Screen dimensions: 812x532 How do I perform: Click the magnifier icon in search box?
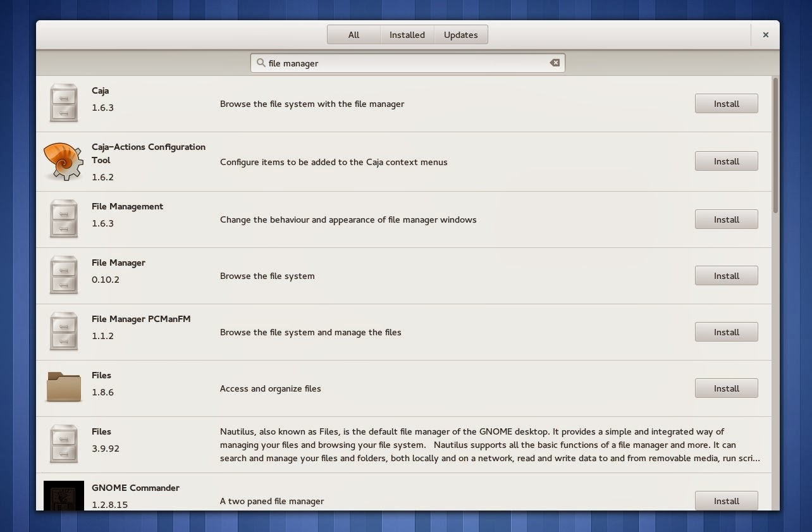260,63
